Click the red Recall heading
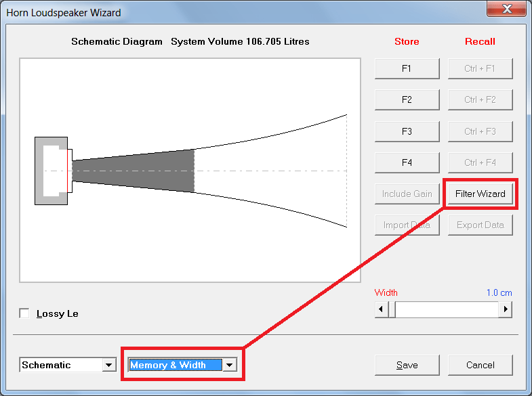Screen dimensions: 532x396 coord(480,42)
